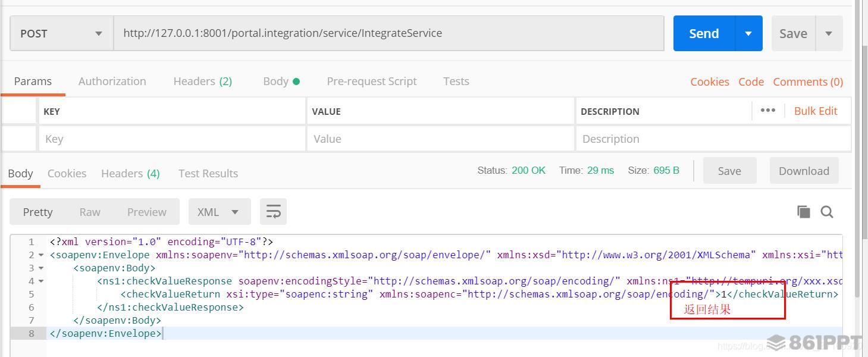Open the Tests tab
The height and width of the screenshot is (357, 868).
[x=456, y=82]
